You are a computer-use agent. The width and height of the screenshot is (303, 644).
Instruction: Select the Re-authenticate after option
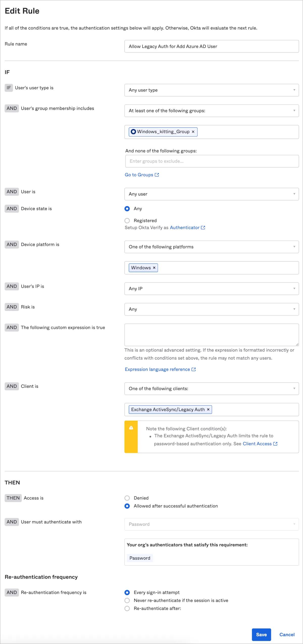tap(127, 608)
